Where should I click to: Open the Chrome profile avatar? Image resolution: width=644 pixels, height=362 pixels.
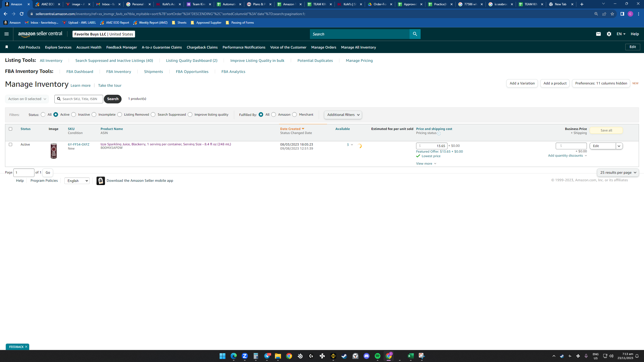[630, 14]
